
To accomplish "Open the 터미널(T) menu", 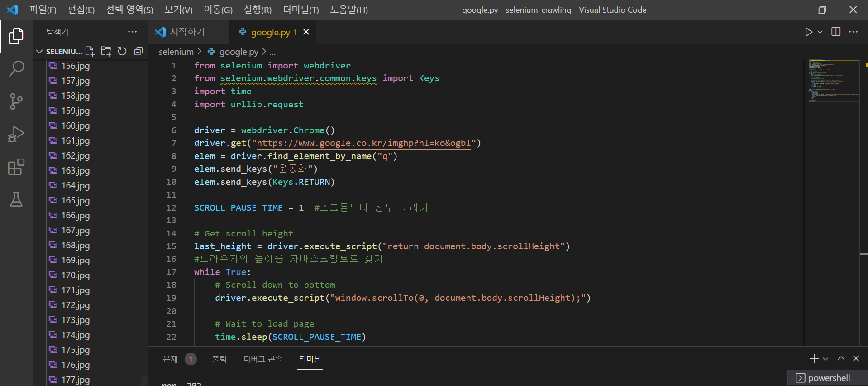I will click(301, 10).
